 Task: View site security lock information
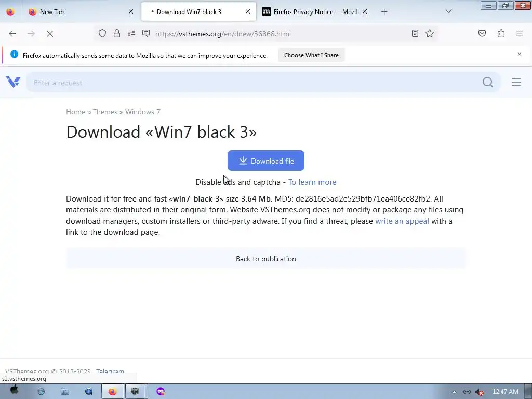tap(117, 33)
